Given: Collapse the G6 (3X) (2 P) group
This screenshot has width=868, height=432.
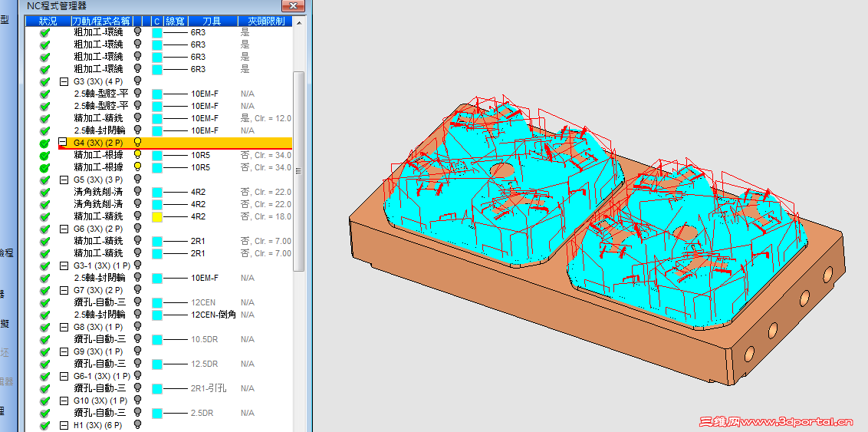Looking at the screenshot, I should [63, 229].
